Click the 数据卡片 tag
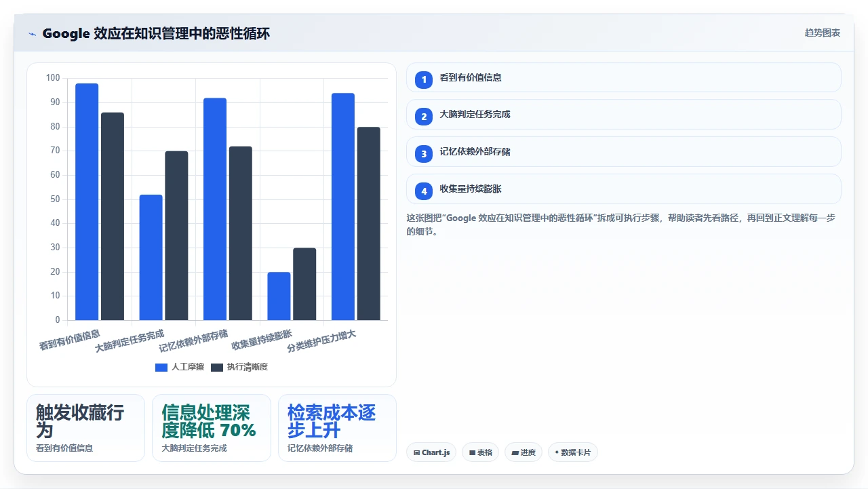The height and width of the screenshot is (489, 868). pos(573,452)
